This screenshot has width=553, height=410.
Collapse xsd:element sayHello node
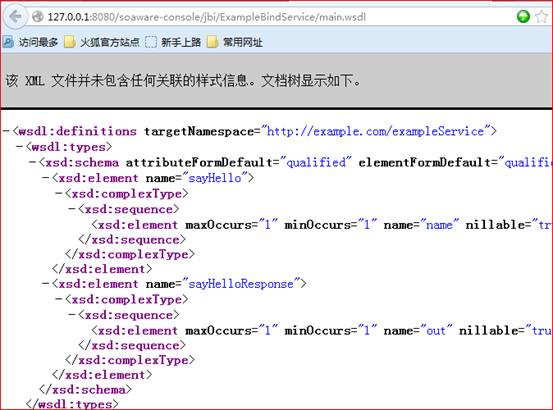coord(46,178)
